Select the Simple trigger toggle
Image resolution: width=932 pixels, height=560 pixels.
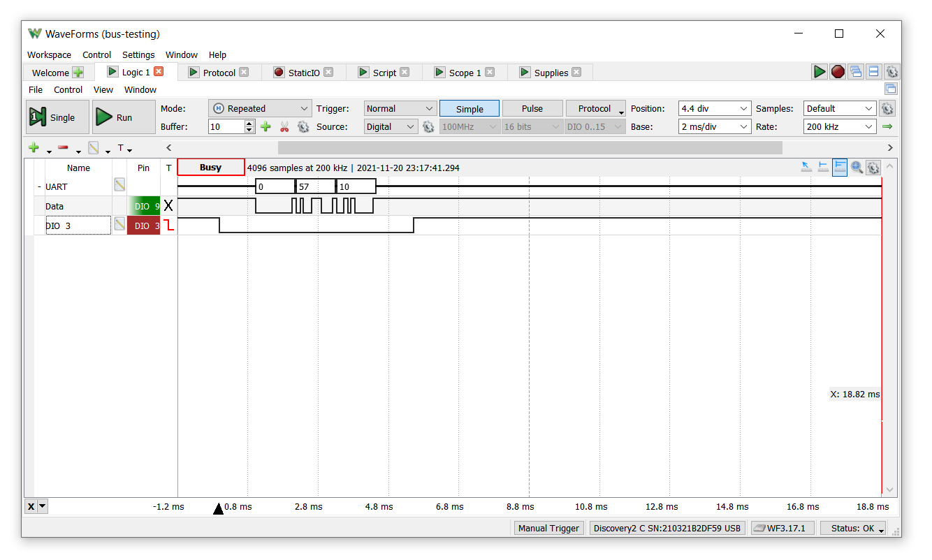(x=469, y=109)
